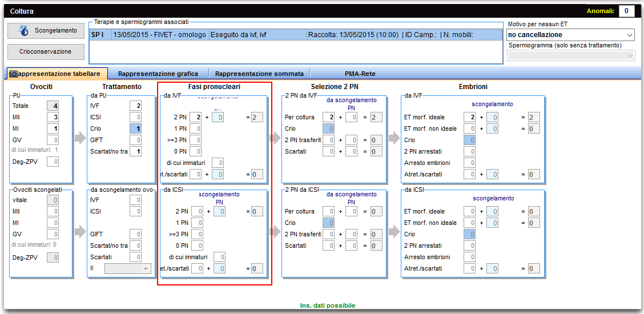Click the camera icon on the tabellare tab
The height and width of the screenshot is (314, 644).
point(14,74)
